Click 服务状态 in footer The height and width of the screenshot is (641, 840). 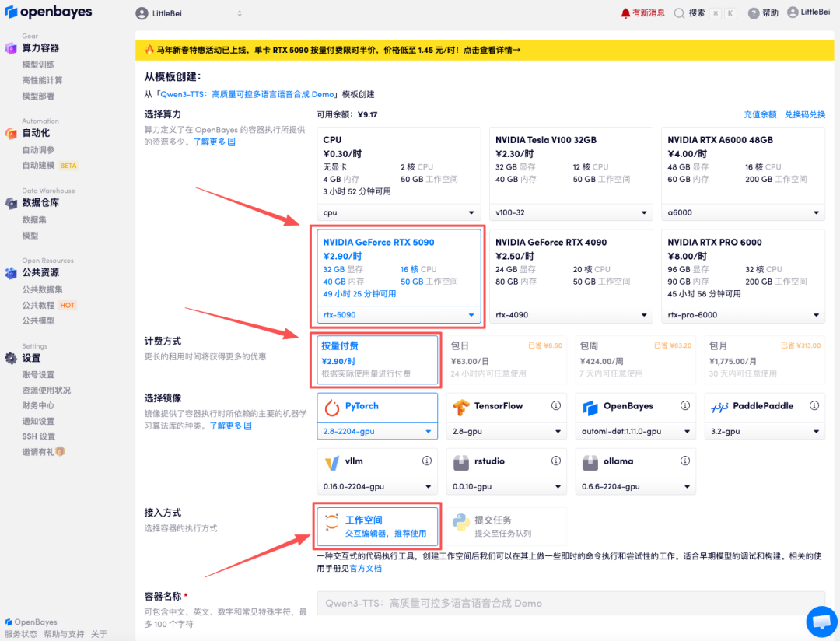pos(21,634)
